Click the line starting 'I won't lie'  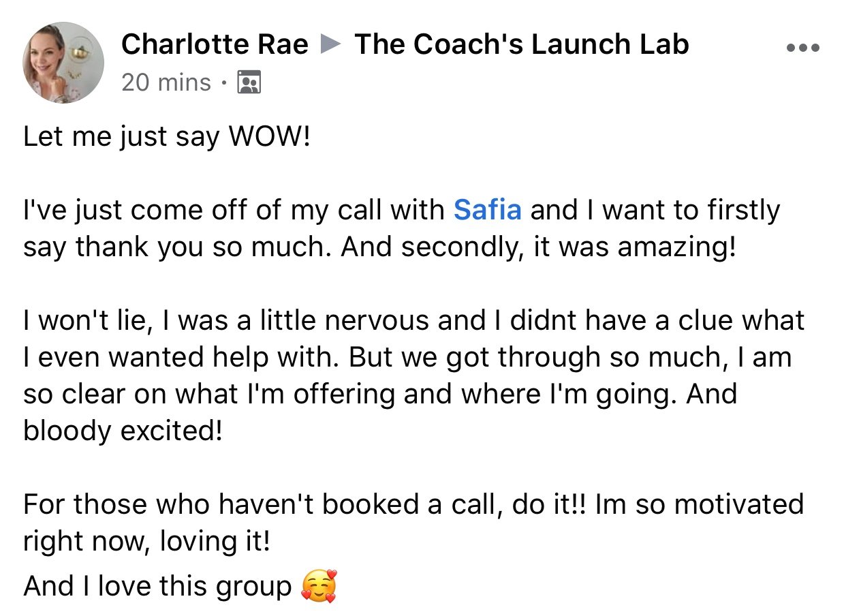[414, 320]
